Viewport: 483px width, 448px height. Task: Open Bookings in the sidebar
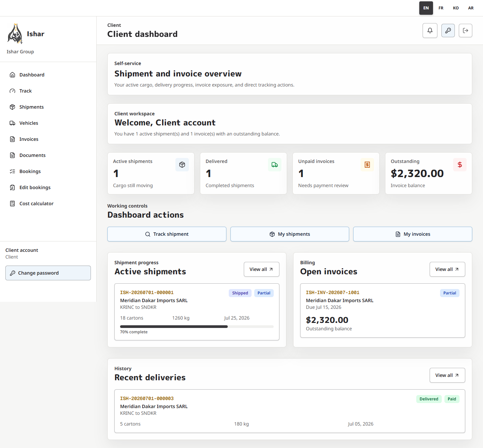coord(48,171)
